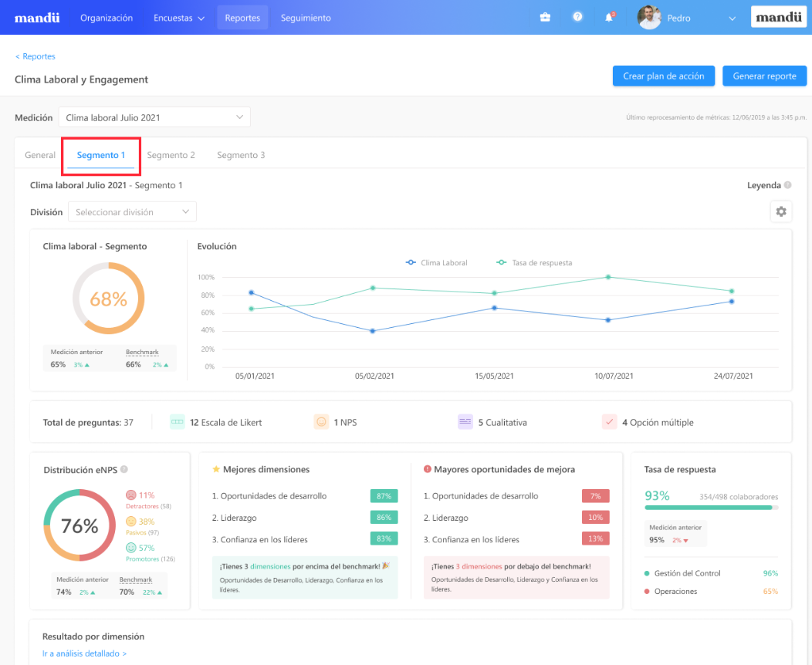Click the Promotores happy face icon
Viewport: 812px width, 665px height.
click(131, 548)
